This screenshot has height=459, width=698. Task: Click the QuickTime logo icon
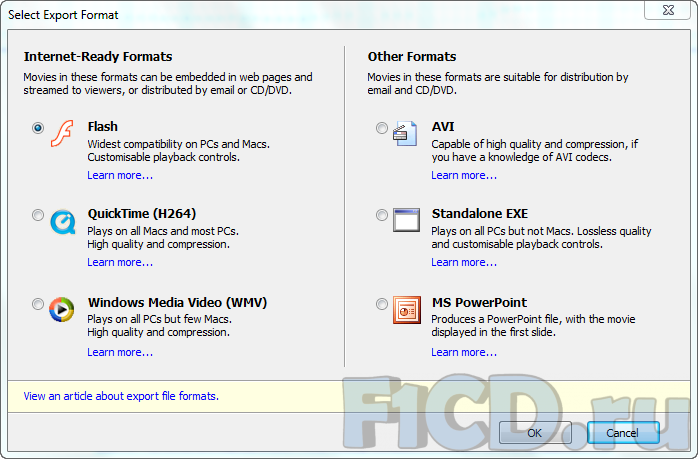62,221
